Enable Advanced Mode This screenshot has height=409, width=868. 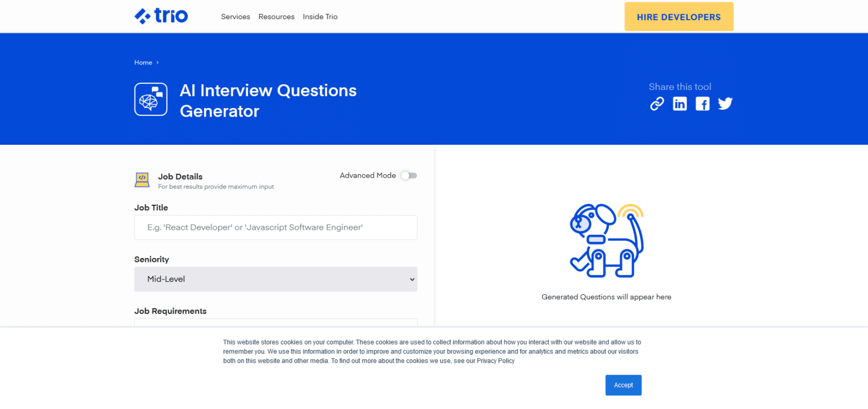[x=409, y=175]
